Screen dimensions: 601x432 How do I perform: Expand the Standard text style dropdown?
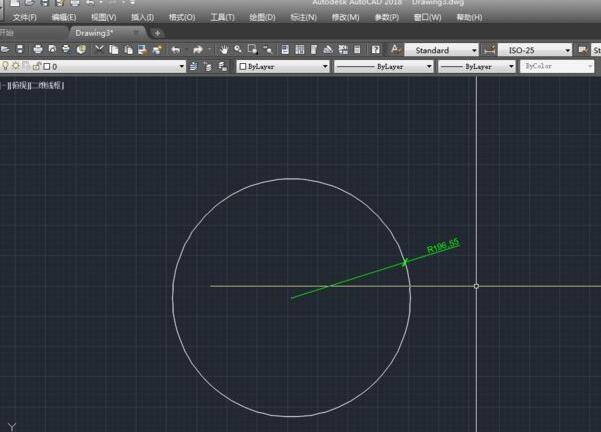click(x=474, y=49)
